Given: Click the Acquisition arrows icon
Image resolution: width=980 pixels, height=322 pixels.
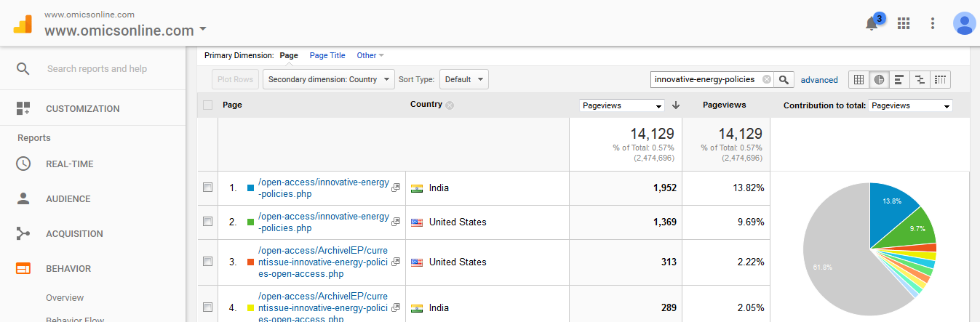Looking at the screenshot, I should click(x=23, y=233).
